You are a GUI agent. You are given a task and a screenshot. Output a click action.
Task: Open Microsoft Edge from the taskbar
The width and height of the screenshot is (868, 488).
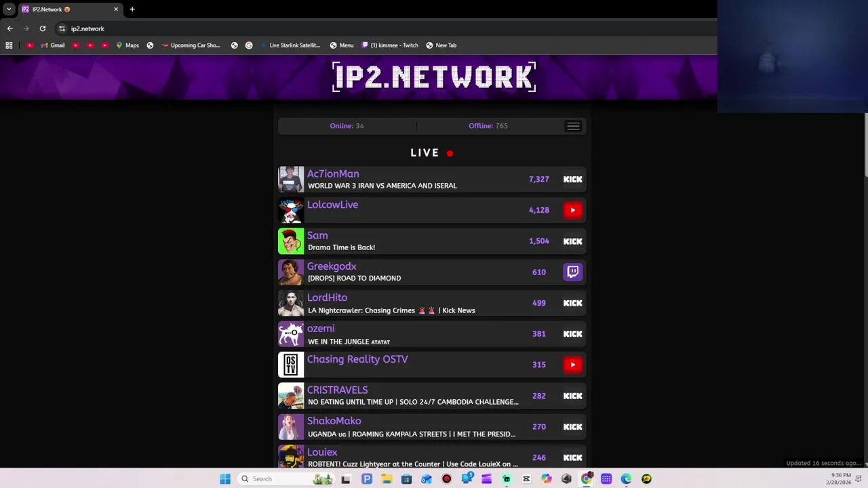[x=626, y=479]
